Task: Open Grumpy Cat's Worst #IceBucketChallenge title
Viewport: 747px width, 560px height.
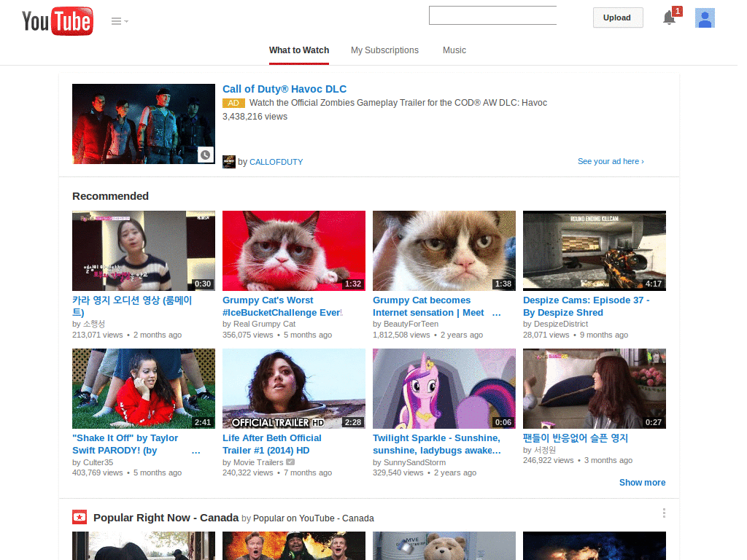Action: click(282, 306)
